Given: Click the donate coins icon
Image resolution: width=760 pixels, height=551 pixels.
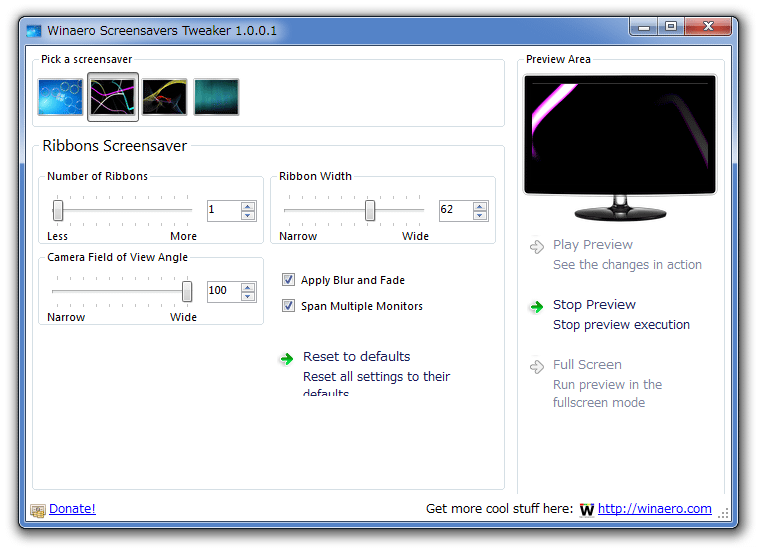Looking at the screenshot, I should pyautogui.click(x=38, y=510).
